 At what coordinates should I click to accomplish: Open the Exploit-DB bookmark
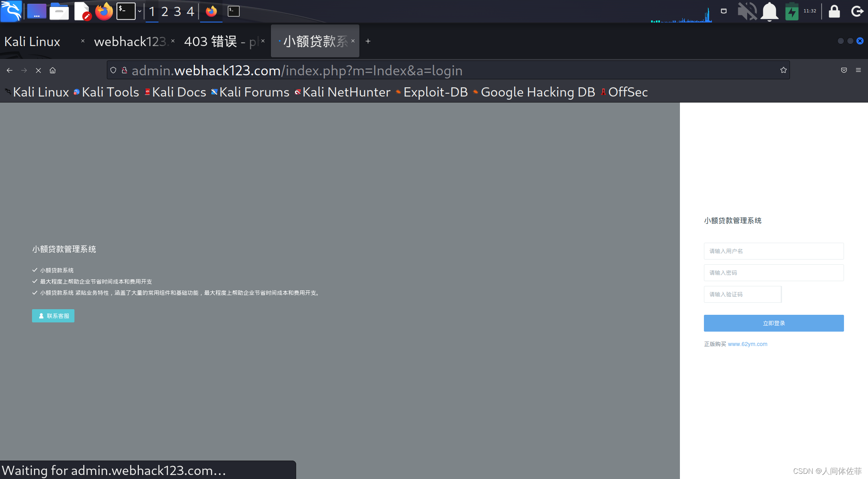pyautogui.click(x=435, y=92)
